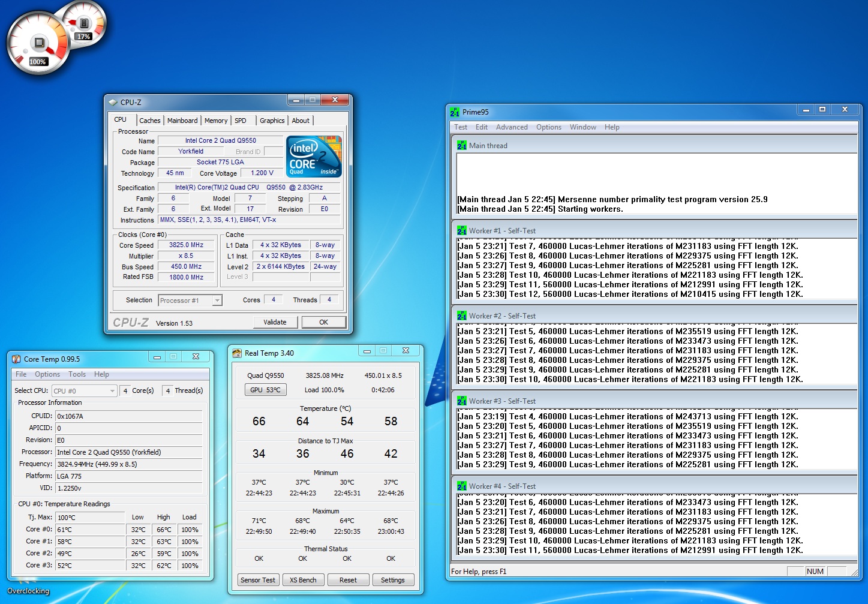The width and height of the screenshot is (868, 604).
Task: Click the Prime95 title bar icon
Action: (x=455, y=112)
